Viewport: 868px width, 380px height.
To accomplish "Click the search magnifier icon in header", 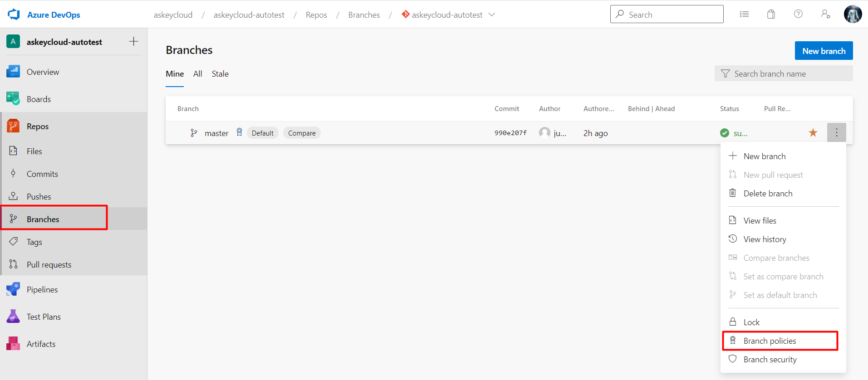I will point(619,14).
